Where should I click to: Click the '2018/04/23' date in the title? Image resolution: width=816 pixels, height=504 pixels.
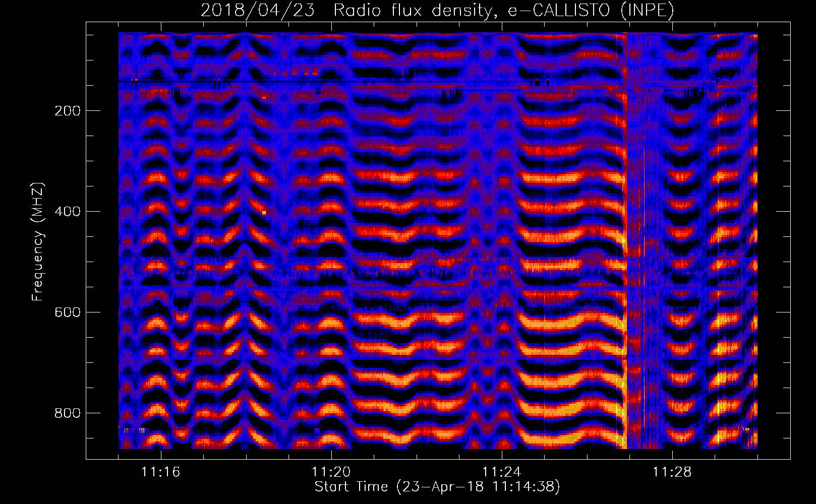pyautogui.click(x=257, y=11)
